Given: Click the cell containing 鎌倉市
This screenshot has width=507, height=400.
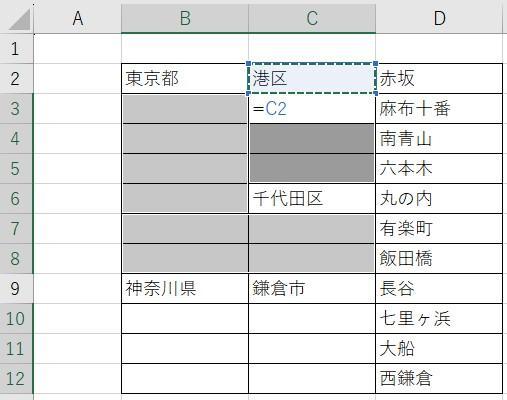Looking at the screenshot, I should 312,288.
